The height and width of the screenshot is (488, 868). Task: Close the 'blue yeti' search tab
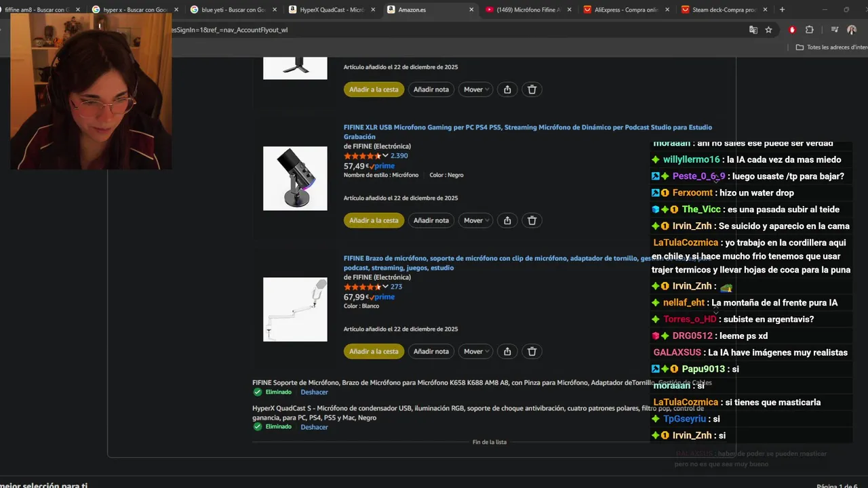coord(275,9)
